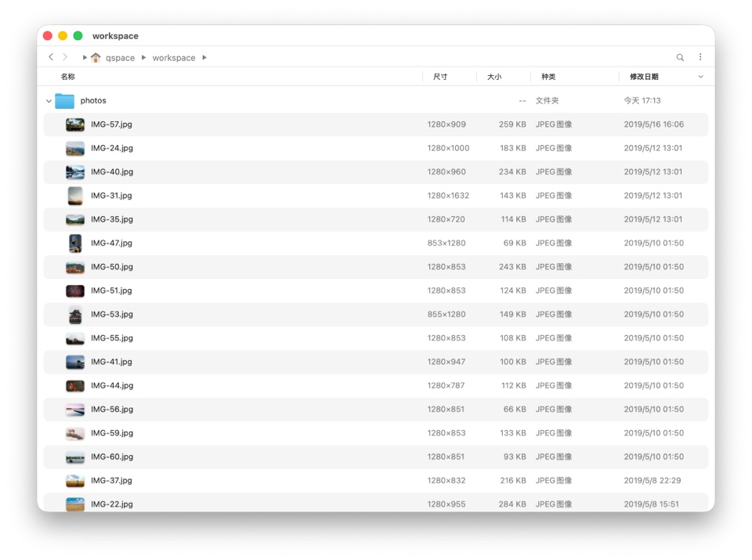The width and height of the screenshot is (752, 560).
Task: Click workspace in the breadcrumb path
Action: tap(174, 58)
